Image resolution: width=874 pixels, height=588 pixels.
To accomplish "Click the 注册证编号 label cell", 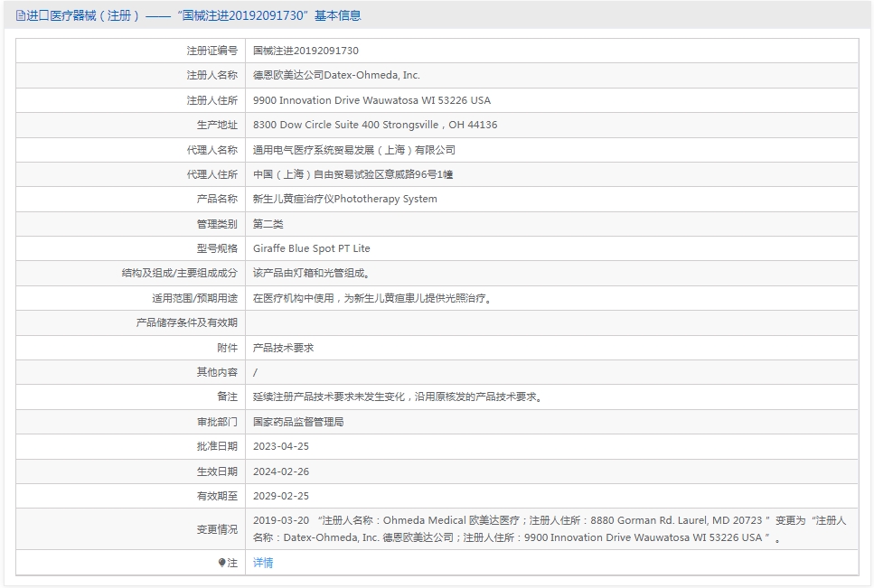I will click(x=211, y=51).
